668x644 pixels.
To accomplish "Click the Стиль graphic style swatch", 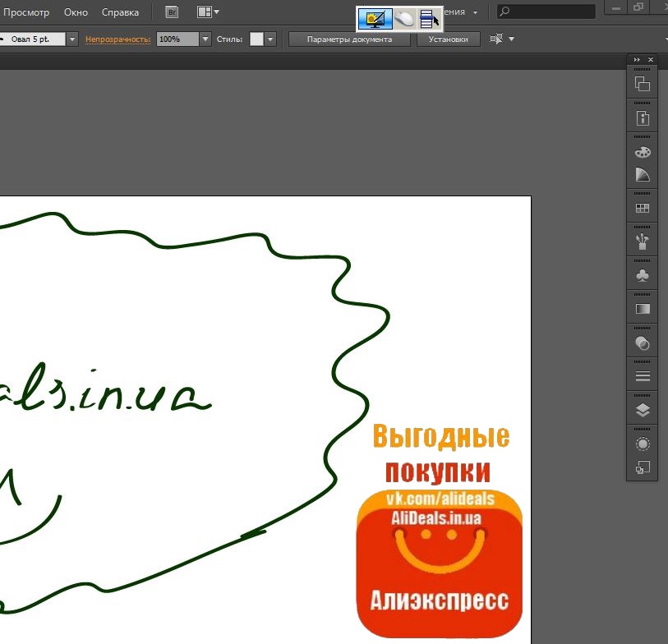I will [x=256, y=39].
